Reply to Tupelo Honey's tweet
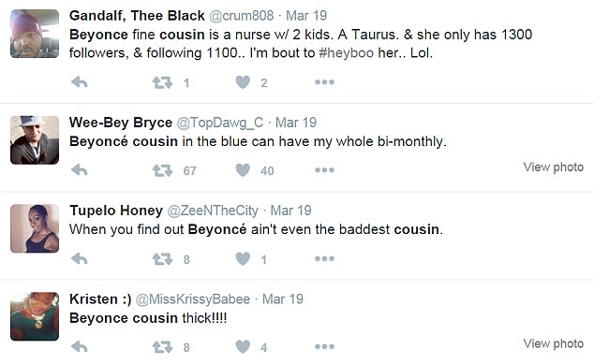This screenshot has height=364, width=594. point(80,259)
